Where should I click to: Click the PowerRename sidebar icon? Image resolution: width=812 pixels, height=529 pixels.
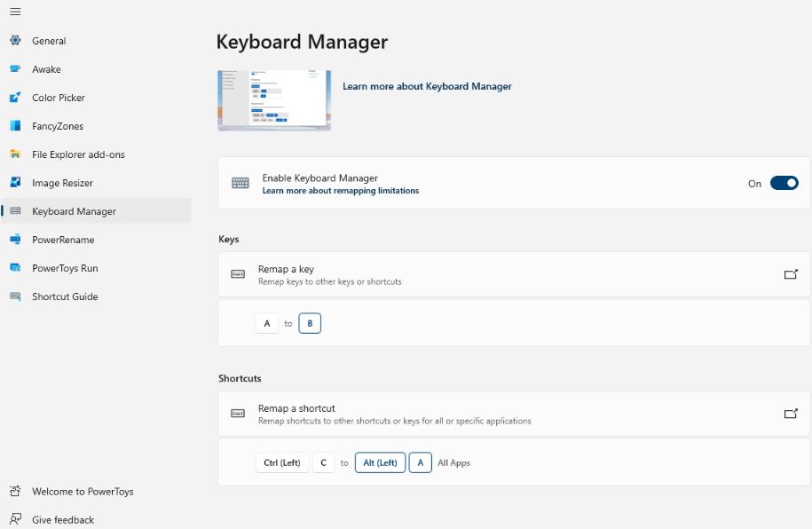point(16,240)
